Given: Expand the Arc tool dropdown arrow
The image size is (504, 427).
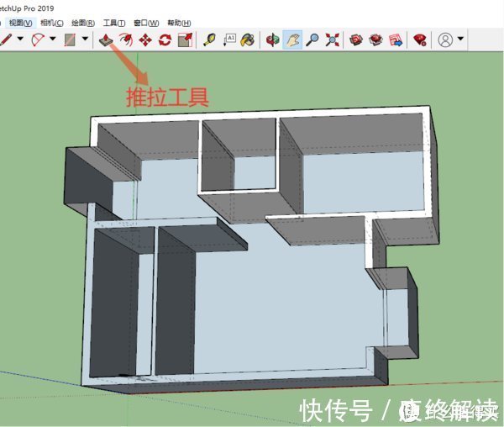Looking at the screenshot, I should (53, 39).
